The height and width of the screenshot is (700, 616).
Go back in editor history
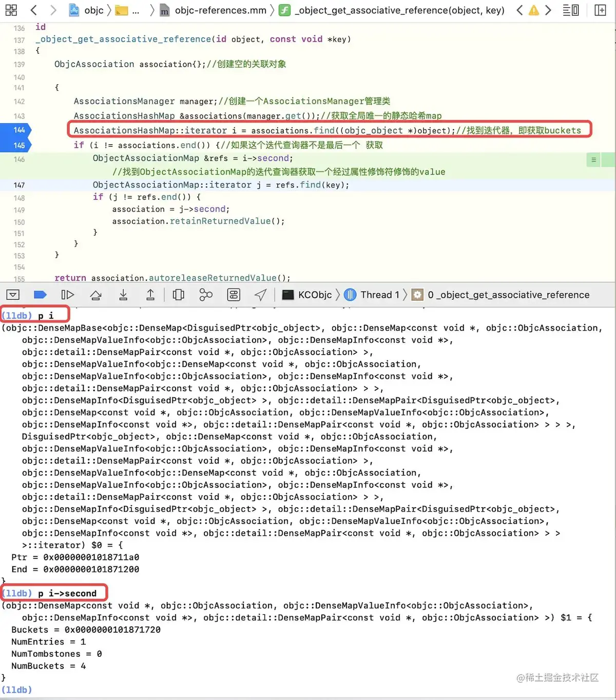click(x=34, y=10)
